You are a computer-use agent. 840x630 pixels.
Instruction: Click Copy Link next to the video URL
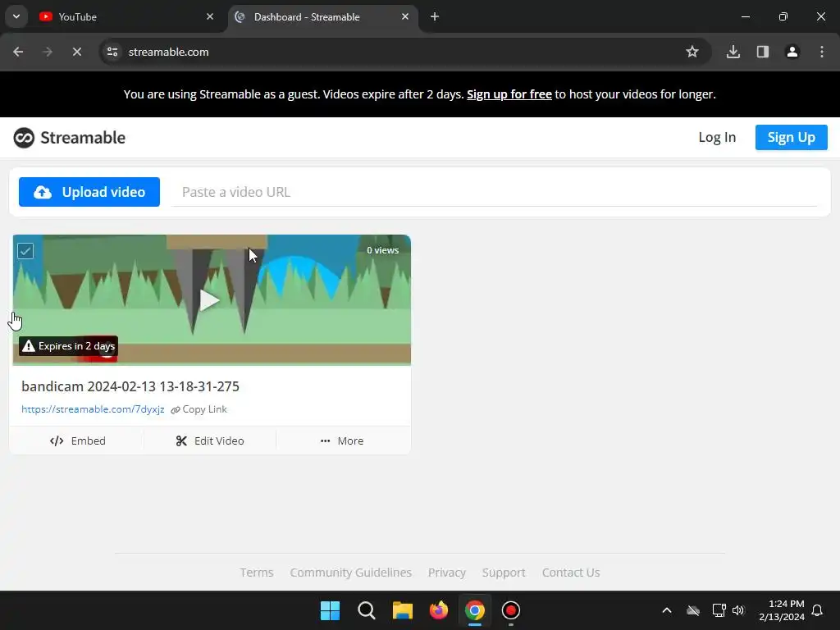[199, 409]
